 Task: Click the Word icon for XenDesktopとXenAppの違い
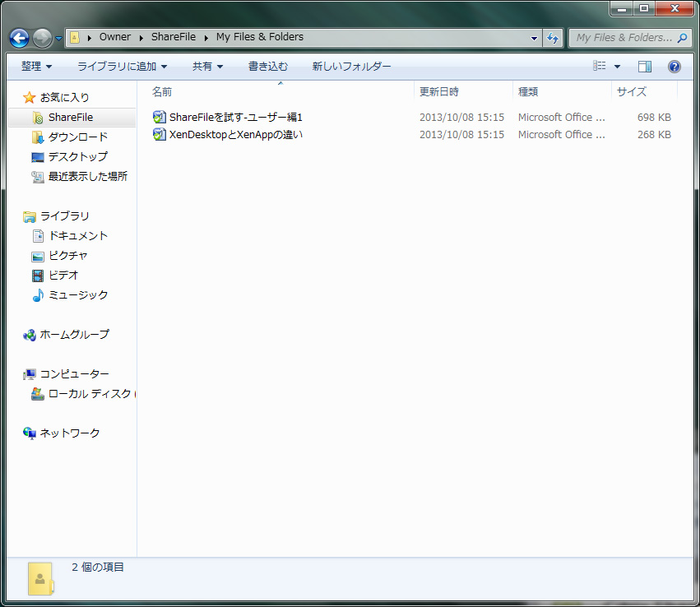coord(159,134)
